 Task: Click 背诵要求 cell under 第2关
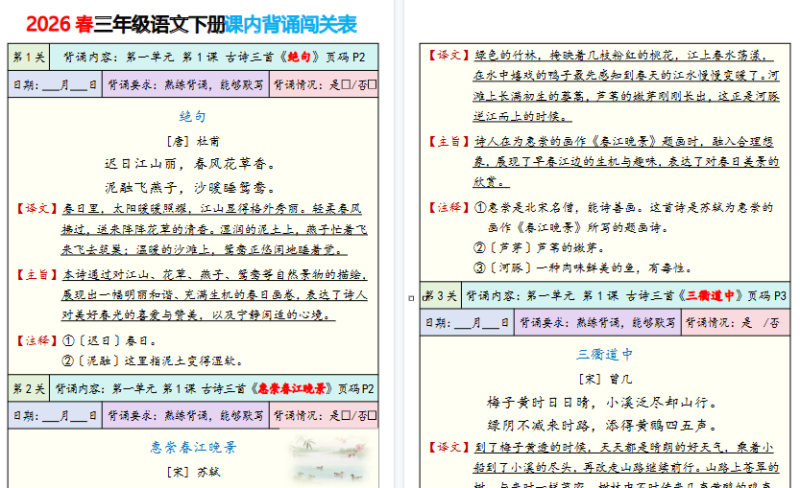click(186, 416)
